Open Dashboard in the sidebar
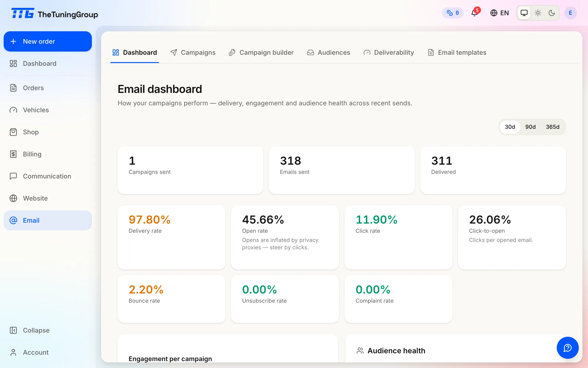 [x=48, y=63]
